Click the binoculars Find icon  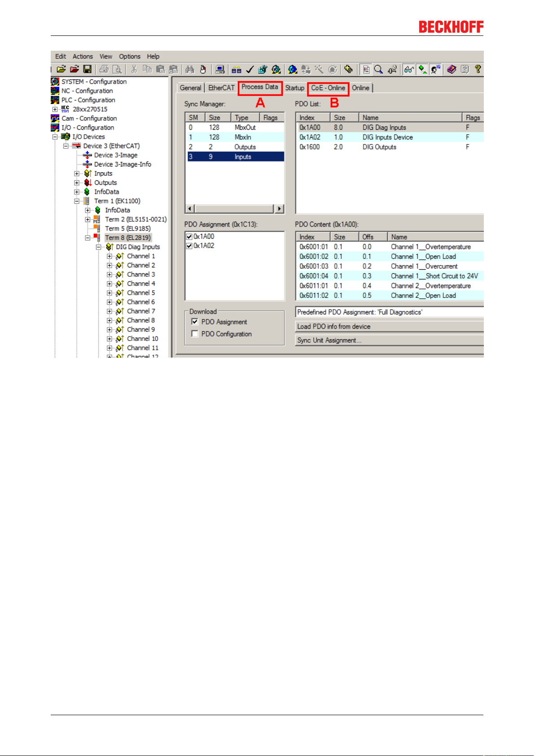pyautogui.click(x=190, y=69)
